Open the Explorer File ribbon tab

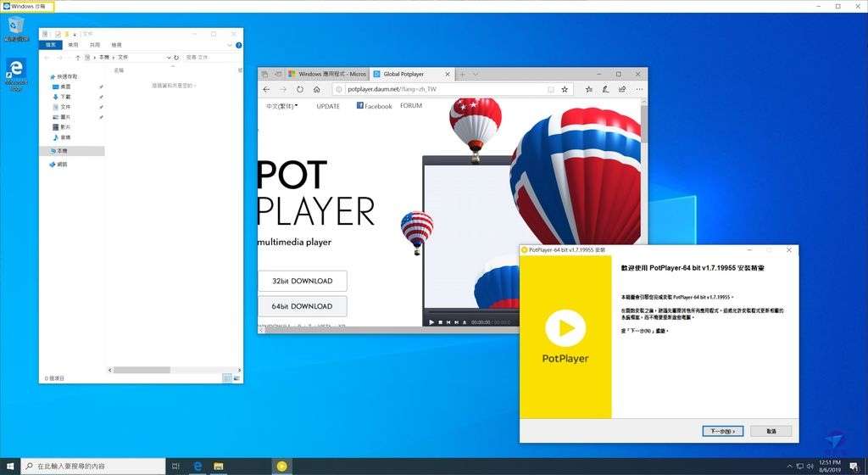tap(51, 45)
